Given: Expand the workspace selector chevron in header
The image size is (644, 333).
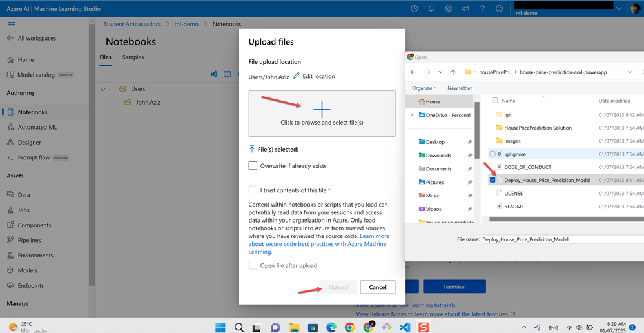Looking at the screenshot, I should (619, 8).
